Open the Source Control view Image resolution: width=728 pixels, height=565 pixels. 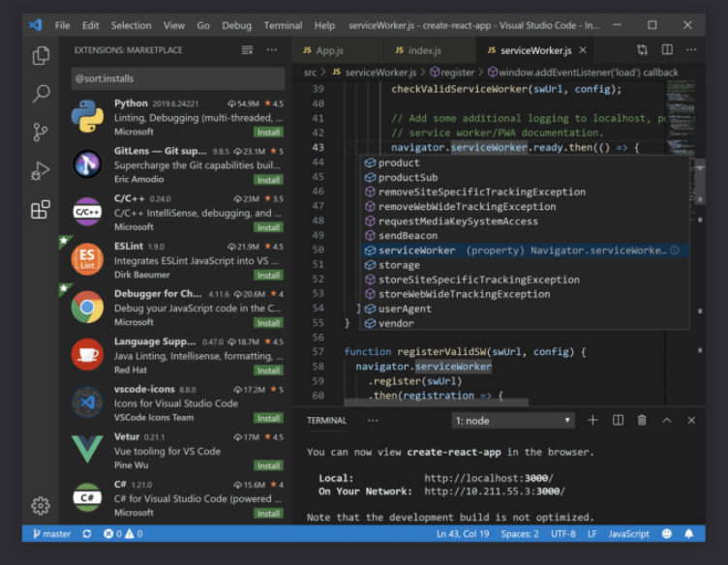coord(41,132)
